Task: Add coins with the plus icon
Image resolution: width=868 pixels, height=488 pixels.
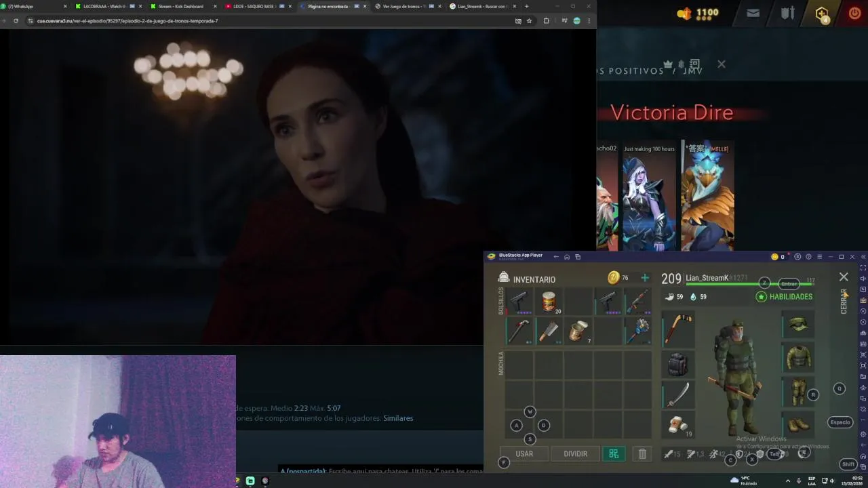Action: pyautogui.click(x=645, y=278)
